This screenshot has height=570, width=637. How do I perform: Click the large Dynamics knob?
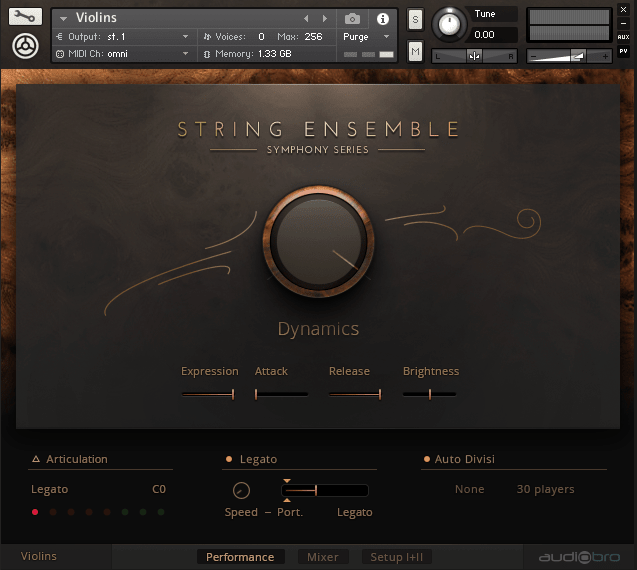click(318, 241)
